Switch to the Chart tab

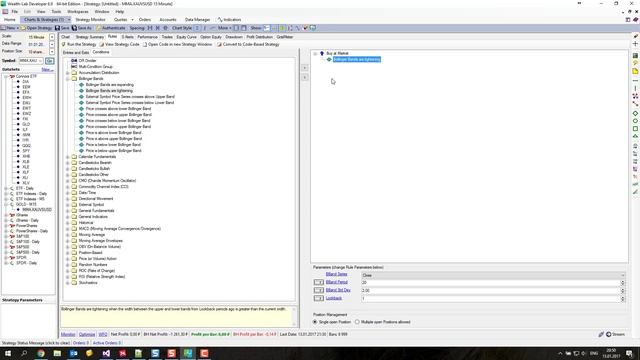pyautogui.click(x=65, y=37)
